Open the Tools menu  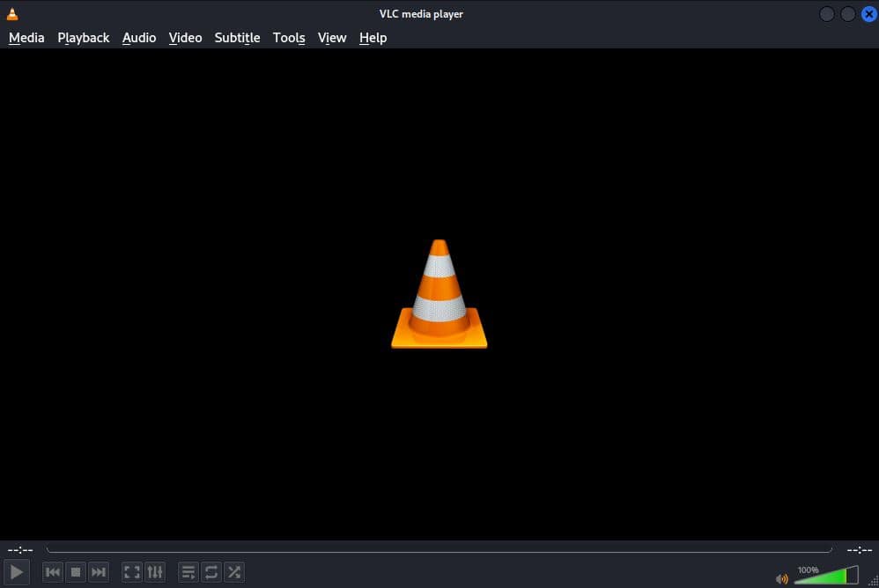click(x=289, y=38)
